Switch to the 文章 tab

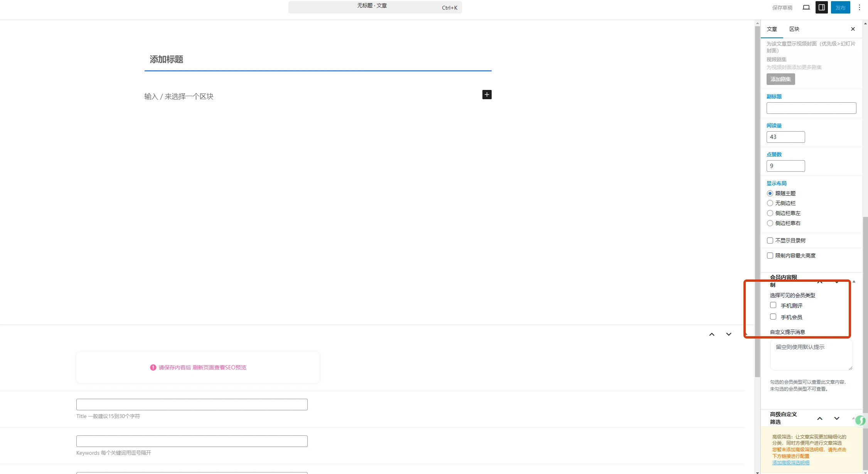tap(772, 29)
